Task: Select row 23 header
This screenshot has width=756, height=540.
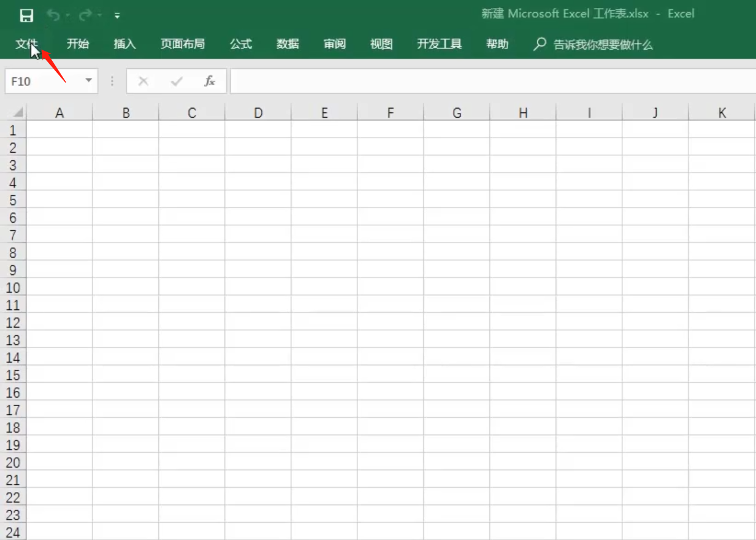Action: 13,515
